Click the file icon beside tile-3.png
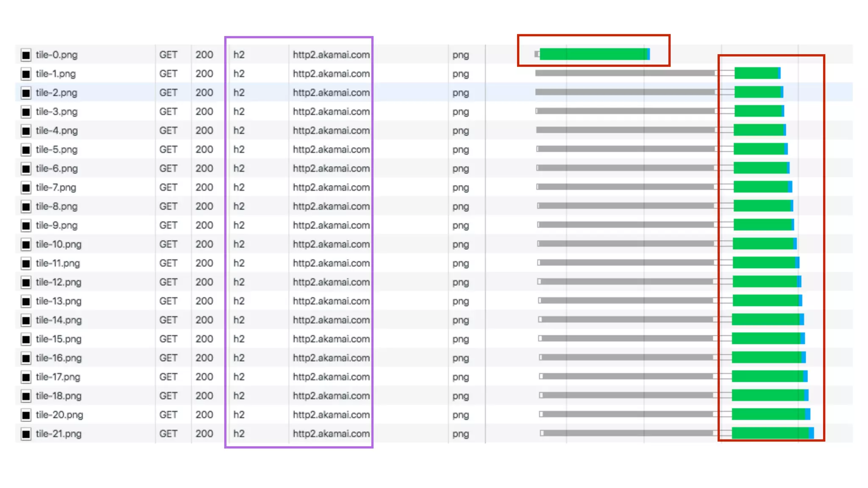The width and height of the screenshot is (868, 488). 26,112
